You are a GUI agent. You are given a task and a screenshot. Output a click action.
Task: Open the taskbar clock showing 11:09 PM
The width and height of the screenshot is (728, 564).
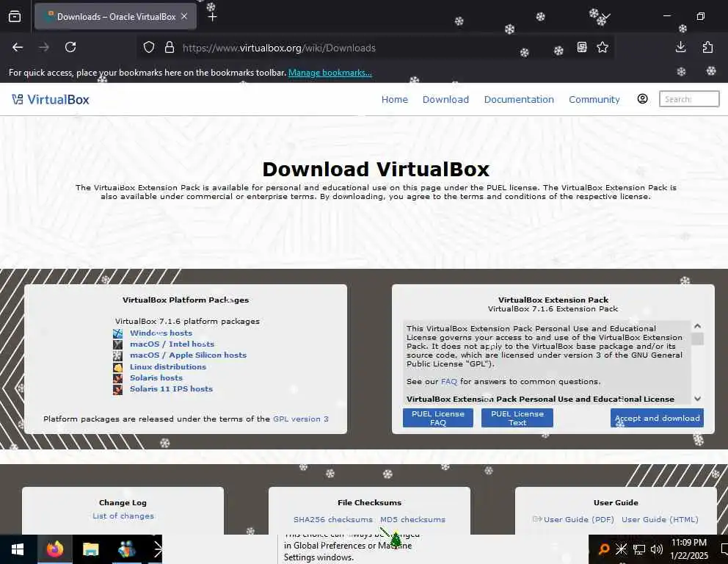[689, 549]
